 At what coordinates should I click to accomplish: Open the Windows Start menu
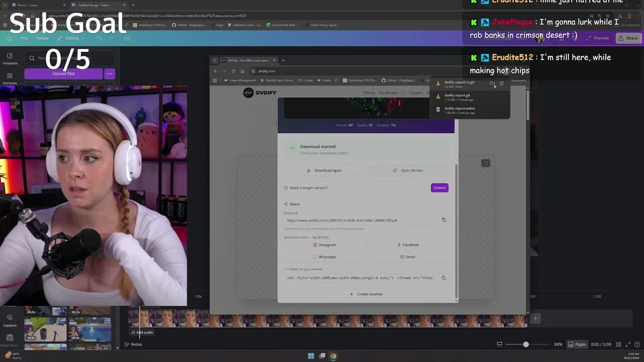pyautogui.click(x=311, y=356)
